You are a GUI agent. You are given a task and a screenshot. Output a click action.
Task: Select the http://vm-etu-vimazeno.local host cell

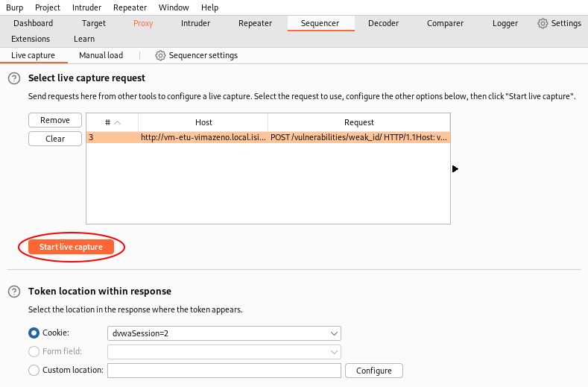(x=203, y=137)
